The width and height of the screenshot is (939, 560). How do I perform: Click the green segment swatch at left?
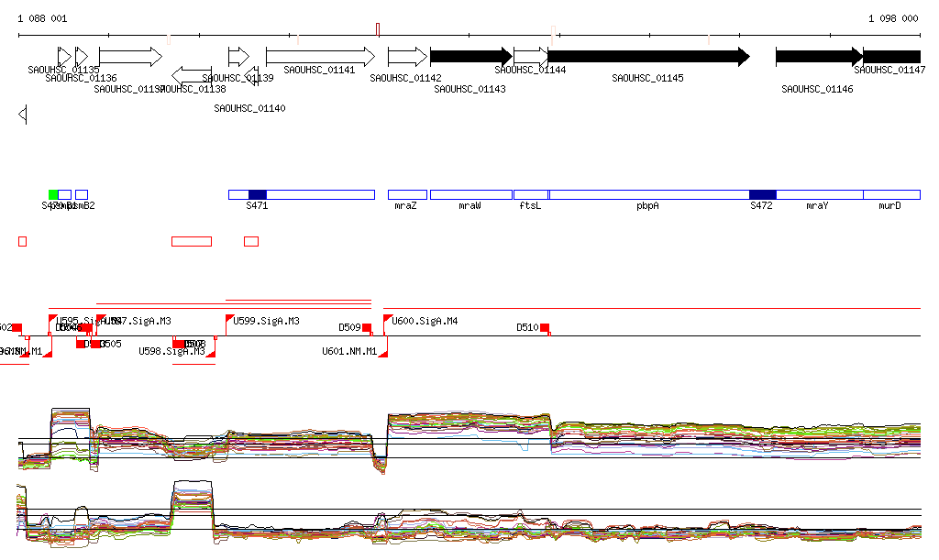click(x=53, y=194)
